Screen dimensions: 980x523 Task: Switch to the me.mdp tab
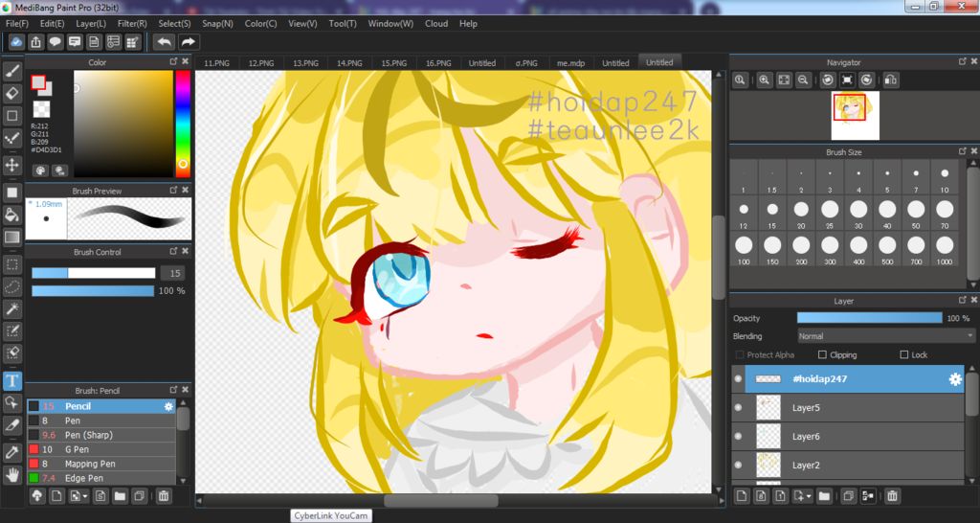[571, 63]
